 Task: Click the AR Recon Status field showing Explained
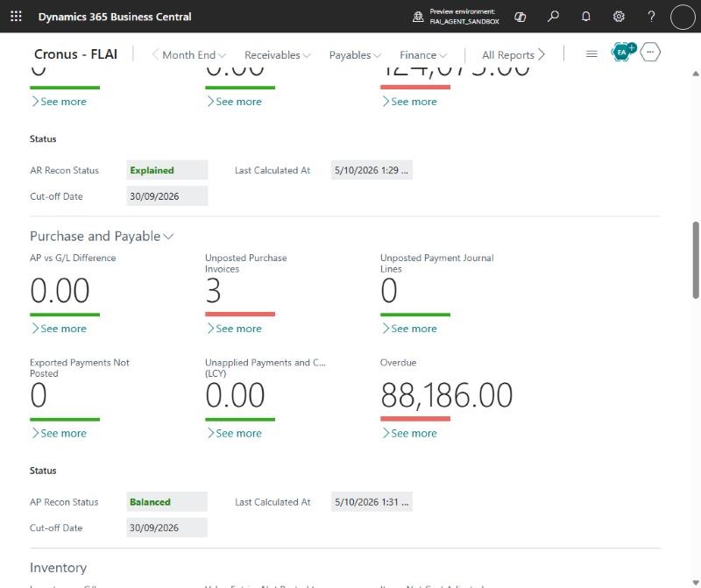point(166,170)
